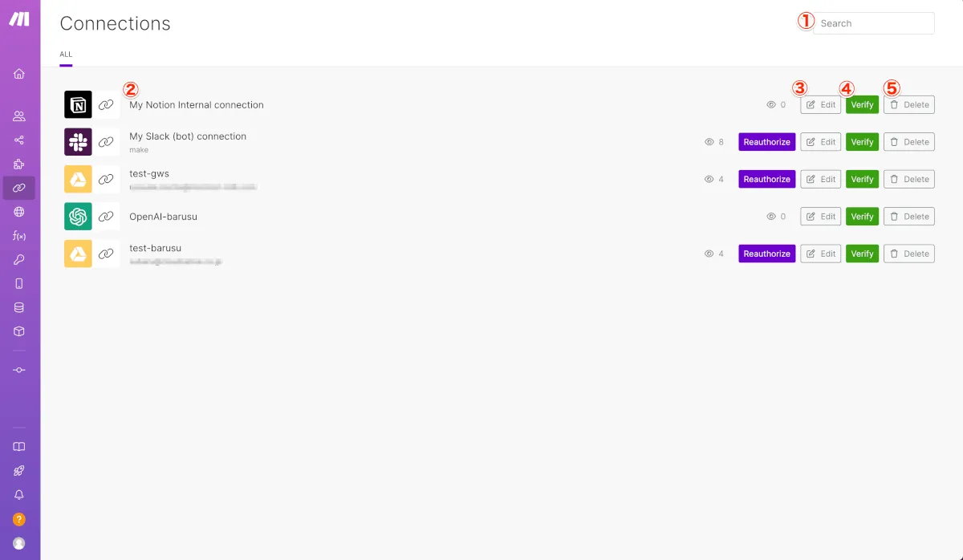
Task: Go to the Home icon in the sidebar
Action: (x=19, y=74)
